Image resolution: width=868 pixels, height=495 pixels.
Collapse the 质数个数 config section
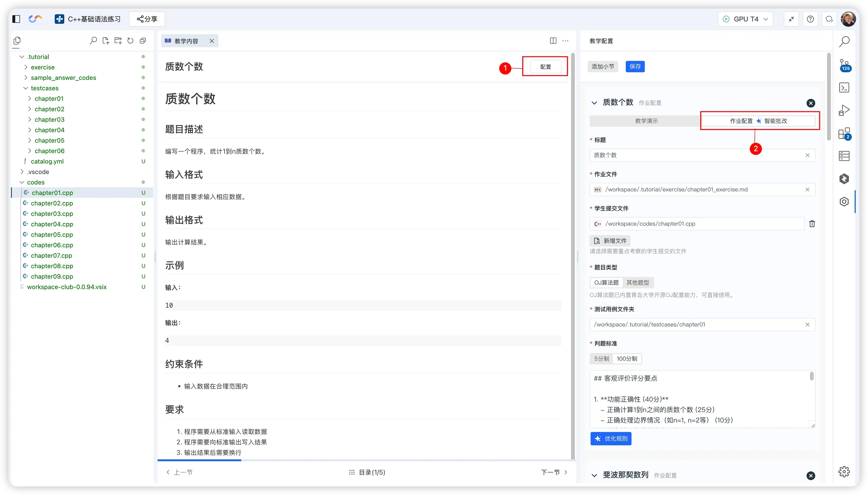tap(594, 103)
